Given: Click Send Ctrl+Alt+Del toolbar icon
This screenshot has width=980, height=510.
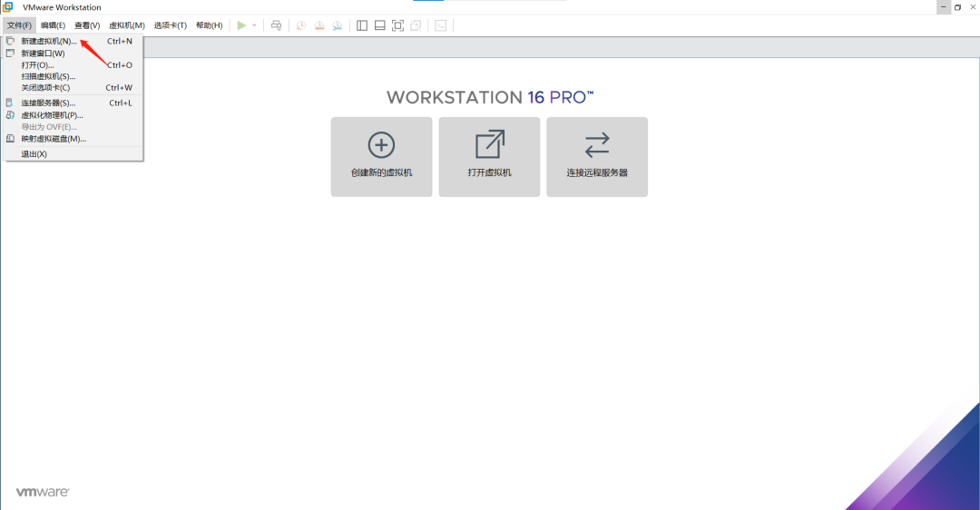Looking at the screenshot, I should tap(276, 25).
